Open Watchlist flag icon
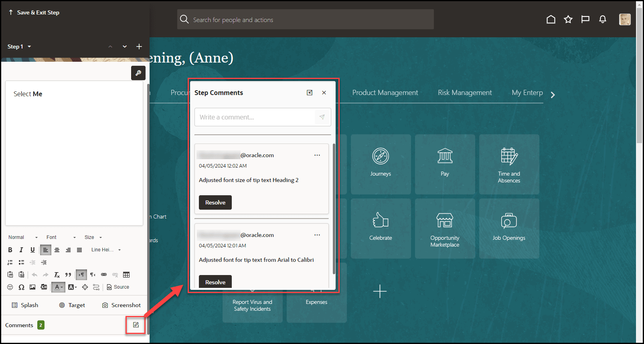644x344 pixels. (585, 19)
